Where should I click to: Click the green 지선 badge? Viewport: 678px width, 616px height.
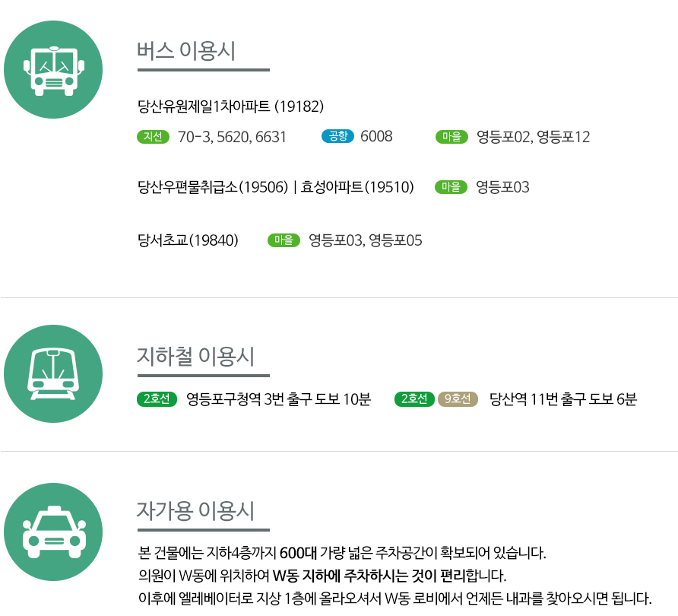click(x=153, y=137)
